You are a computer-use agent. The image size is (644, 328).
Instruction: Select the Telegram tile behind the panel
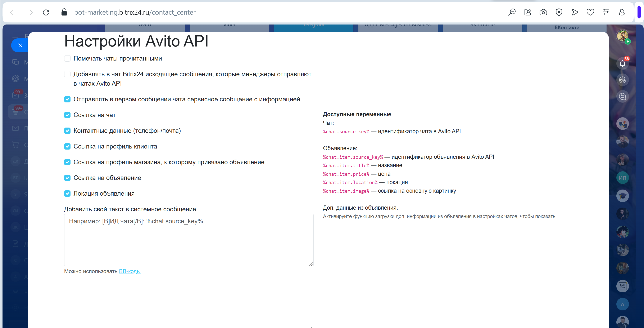(313, 27)
